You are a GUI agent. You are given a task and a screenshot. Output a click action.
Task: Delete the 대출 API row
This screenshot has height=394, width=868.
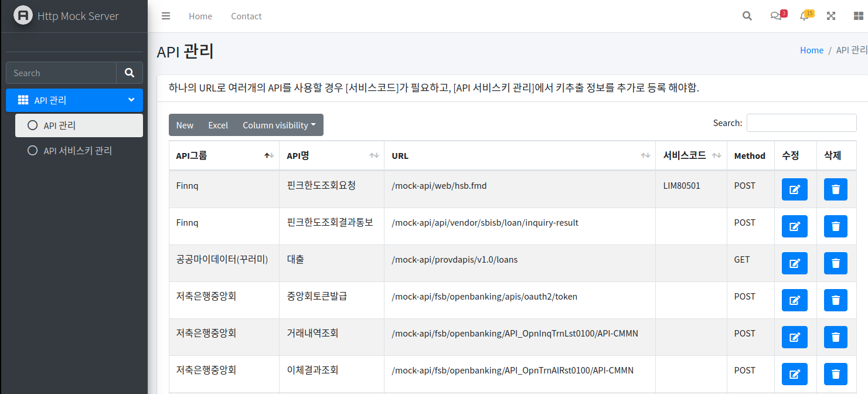click(836, 263)
